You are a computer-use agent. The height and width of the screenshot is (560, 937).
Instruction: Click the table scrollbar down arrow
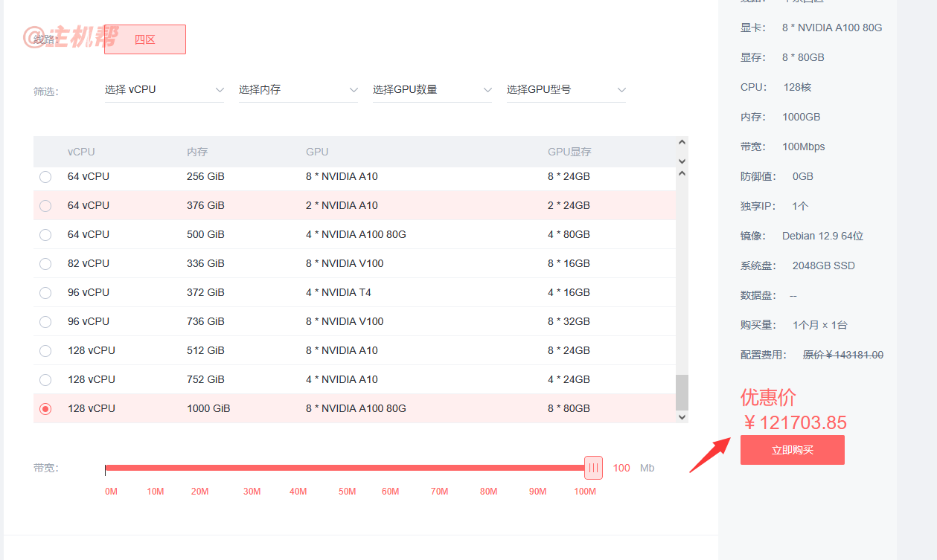tap(682, 417)
